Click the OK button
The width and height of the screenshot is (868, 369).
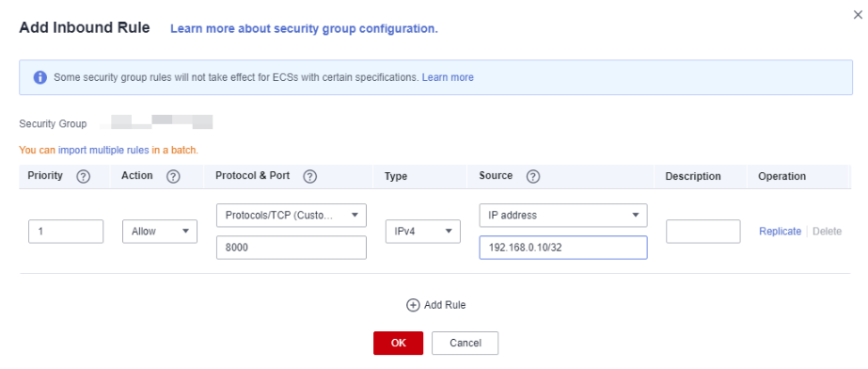pyautogui.click(x=399, y=343)
